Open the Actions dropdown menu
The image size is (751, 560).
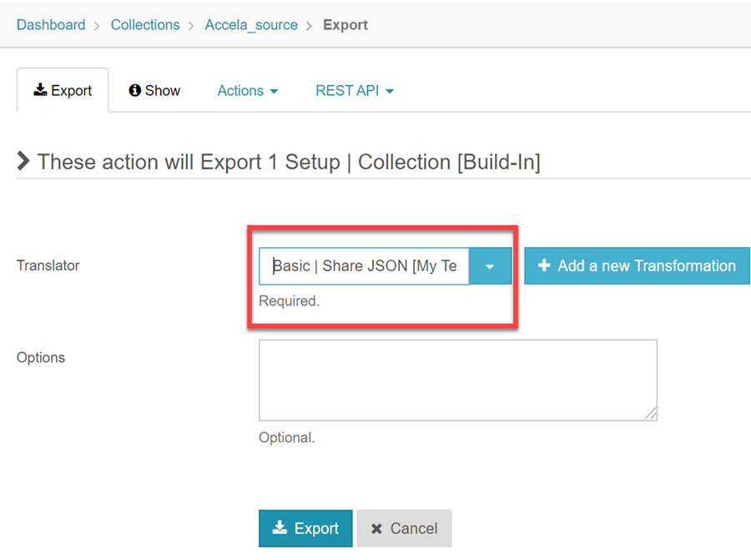click(248, 90)
